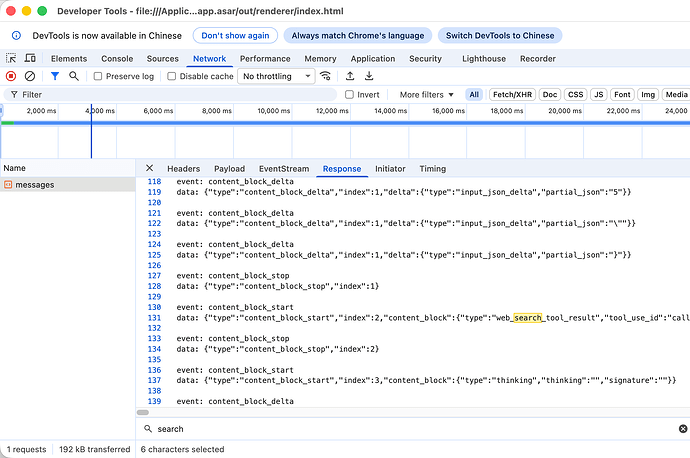690x458 pixels.
Task: Click the inspect element selector icon
Action: [x=11, y=58]
